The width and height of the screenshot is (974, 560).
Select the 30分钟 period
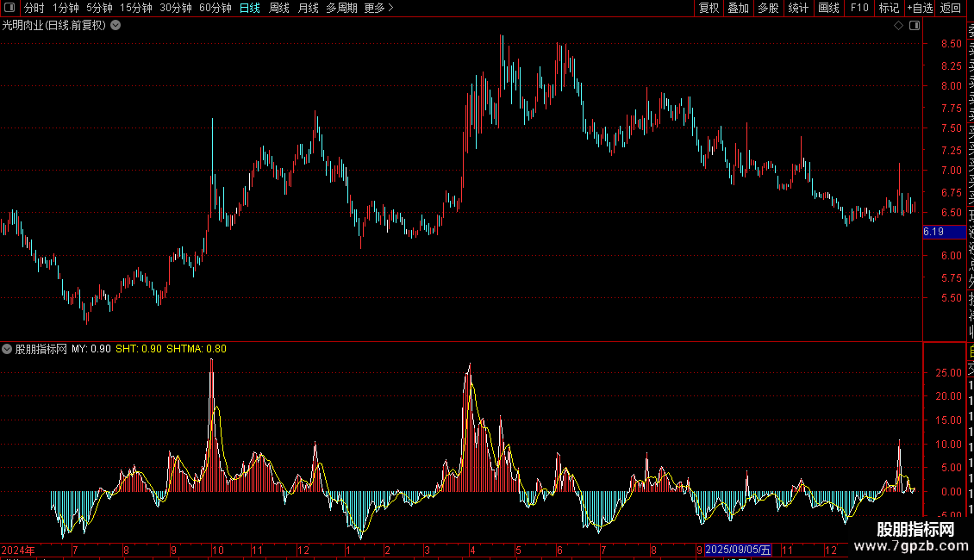[x=176, y=8]
